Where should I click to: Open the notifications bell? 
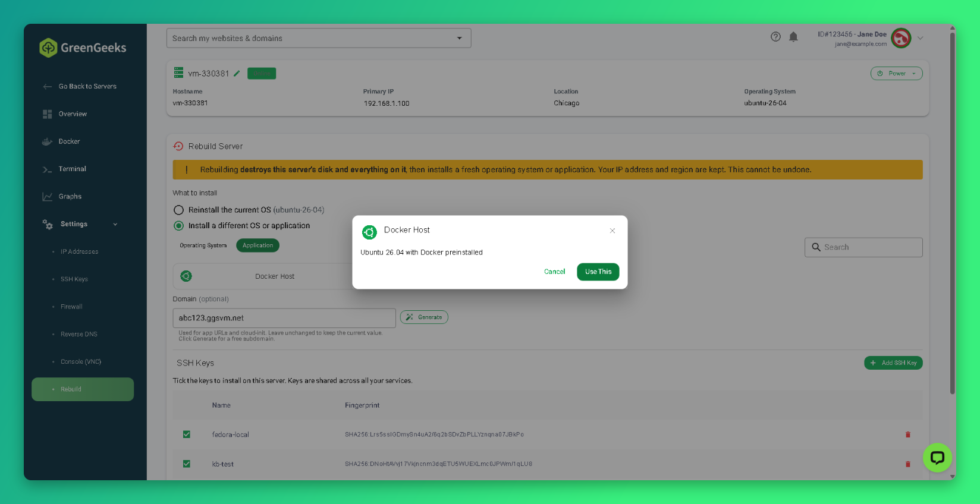793,37
